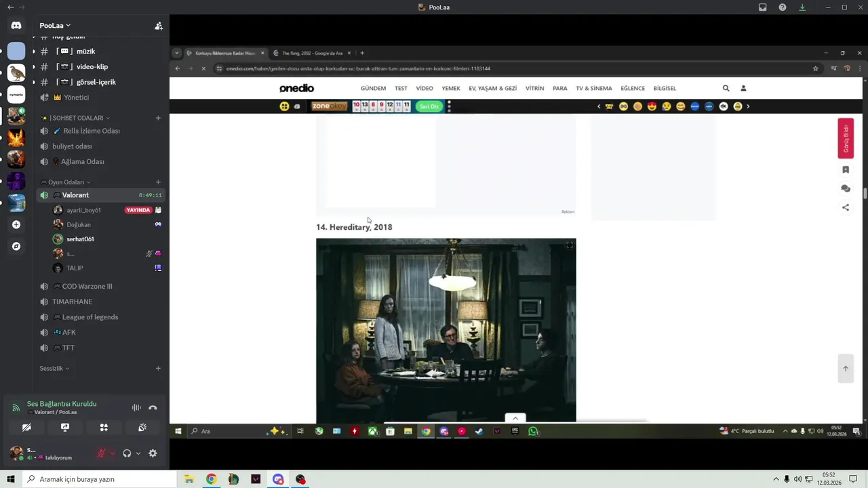Open Discord user settings gear

(x=153, y=453)
